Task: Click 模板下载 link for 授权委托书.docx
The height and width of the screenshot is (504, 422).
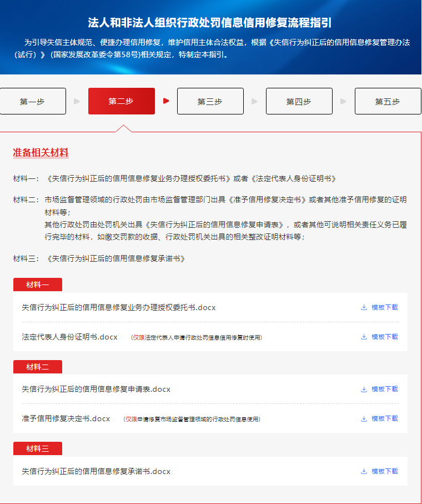Action: (x=385, y=307)
